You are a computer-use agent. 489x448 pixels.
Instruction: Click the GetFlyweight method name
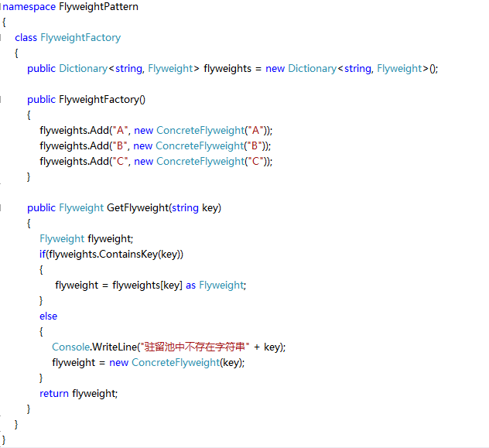pos(138,208)
